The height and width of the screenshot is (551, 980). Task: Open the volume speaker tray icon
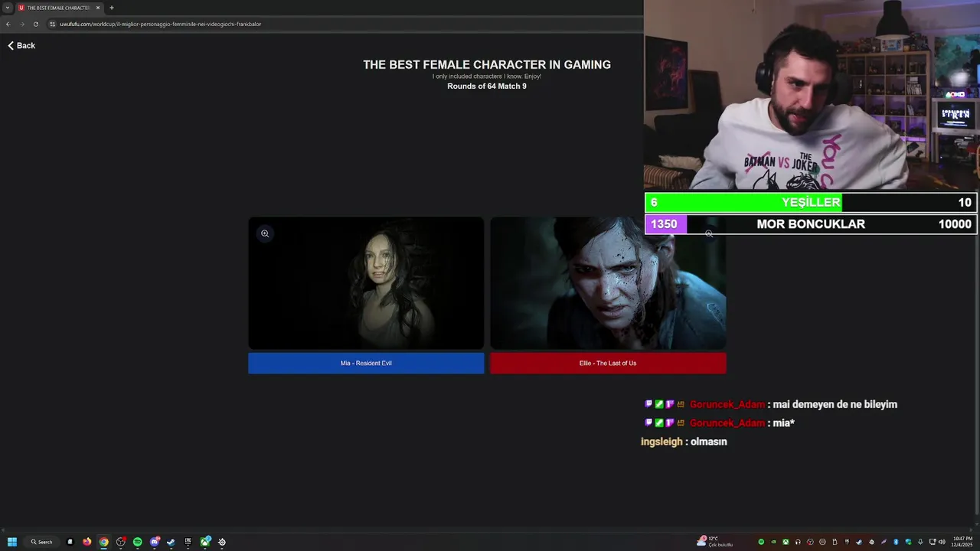click(942, 542)
